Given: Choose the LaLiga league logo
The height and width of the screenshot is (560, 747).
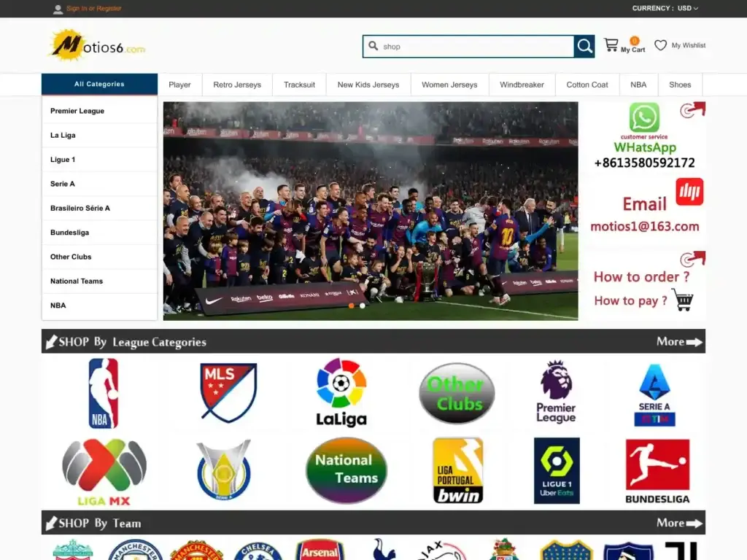Looking at the screenshot, I should tap(341, 393).
